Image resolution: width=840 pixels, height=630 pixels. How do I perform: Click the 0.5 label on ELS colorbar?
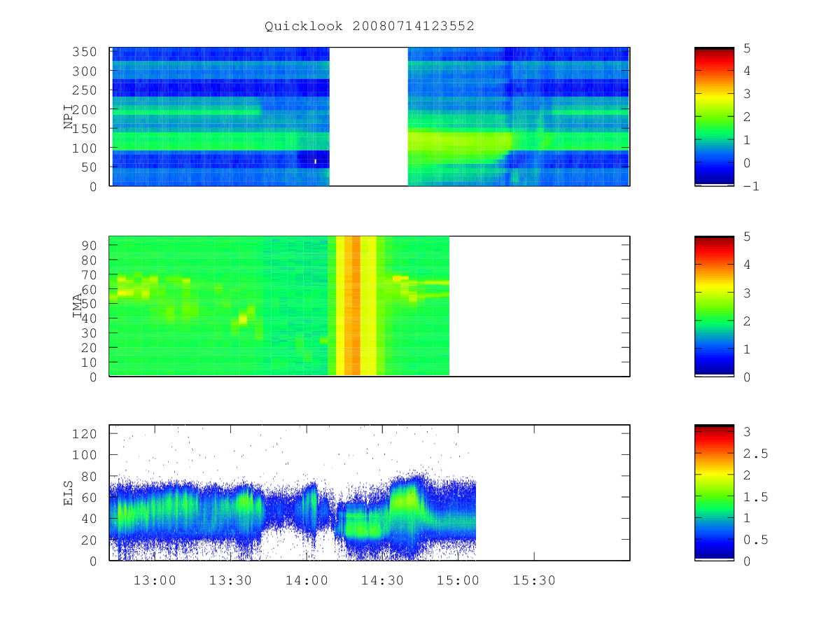click(x=755, y=540)
